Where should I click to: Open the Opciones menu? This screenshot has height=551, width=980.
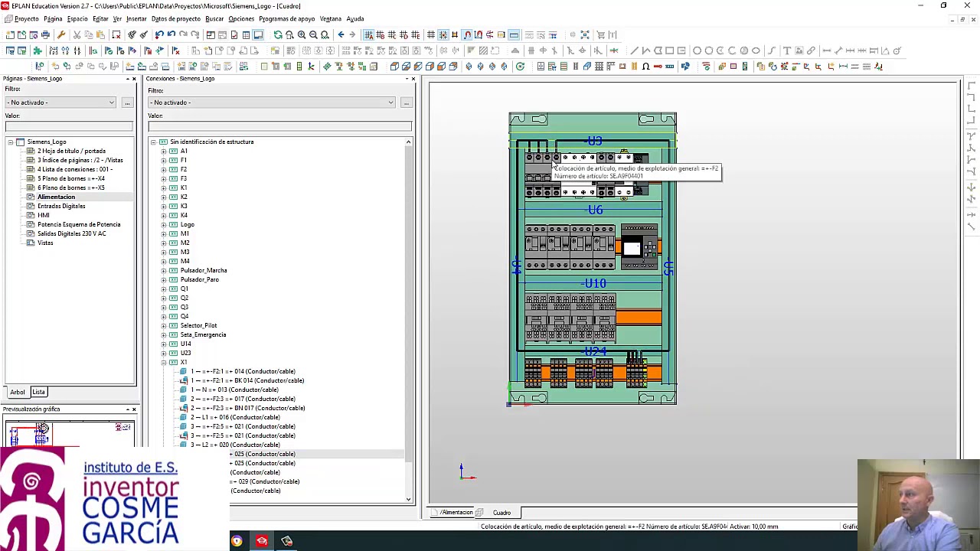pos(241,18)
